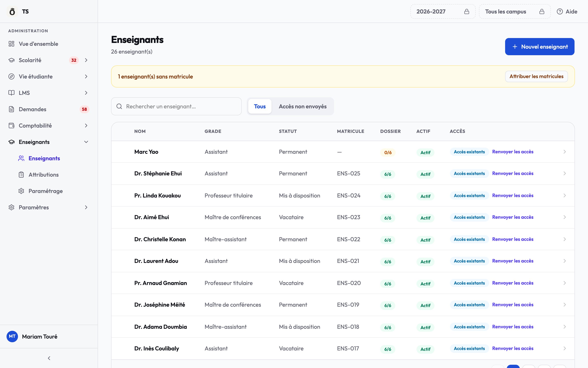
Task: Expand the Comptabilité chevron
Action: pos(86,126)
